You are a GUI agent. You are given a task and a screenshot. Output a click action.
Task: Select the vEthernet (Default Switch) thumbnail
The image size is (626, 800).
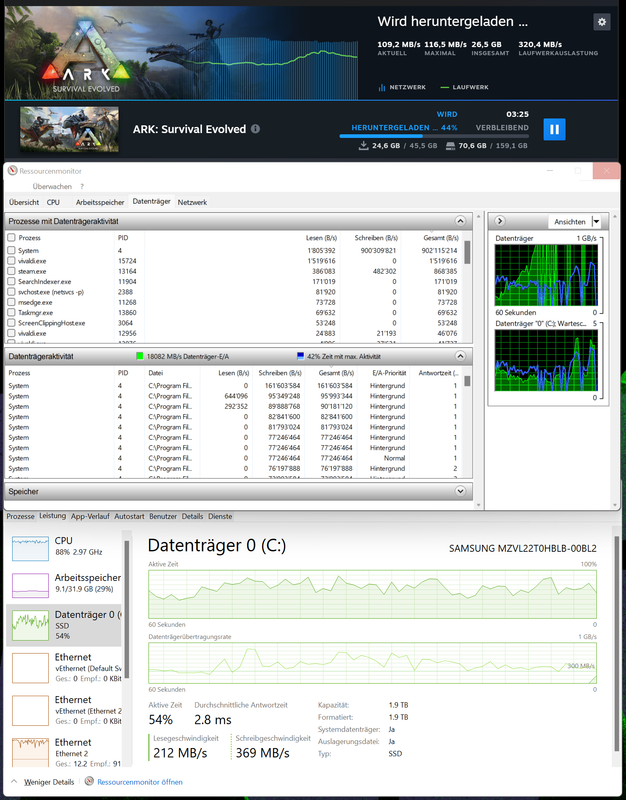tap(31, 668)
